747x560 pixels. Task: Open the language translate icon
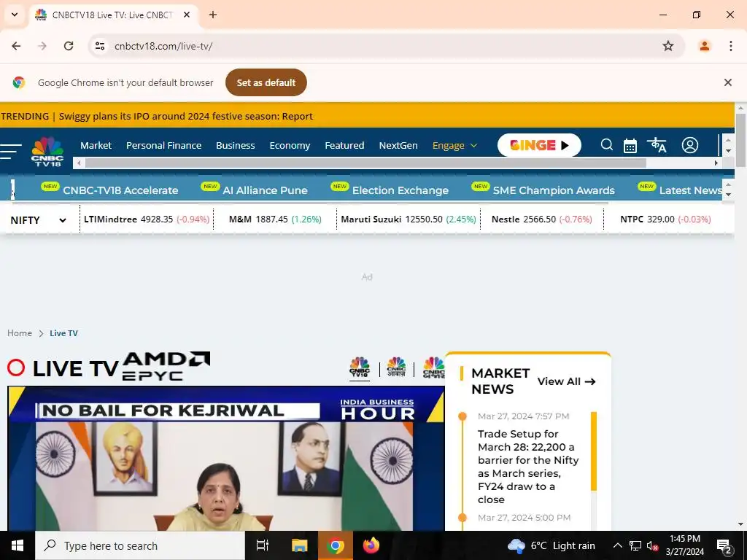(x=657, y=145)
